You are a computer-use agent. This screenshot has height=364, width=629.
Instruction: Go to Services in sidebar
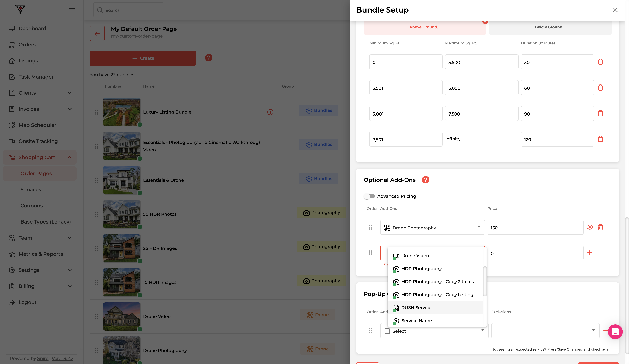[31, 189]
